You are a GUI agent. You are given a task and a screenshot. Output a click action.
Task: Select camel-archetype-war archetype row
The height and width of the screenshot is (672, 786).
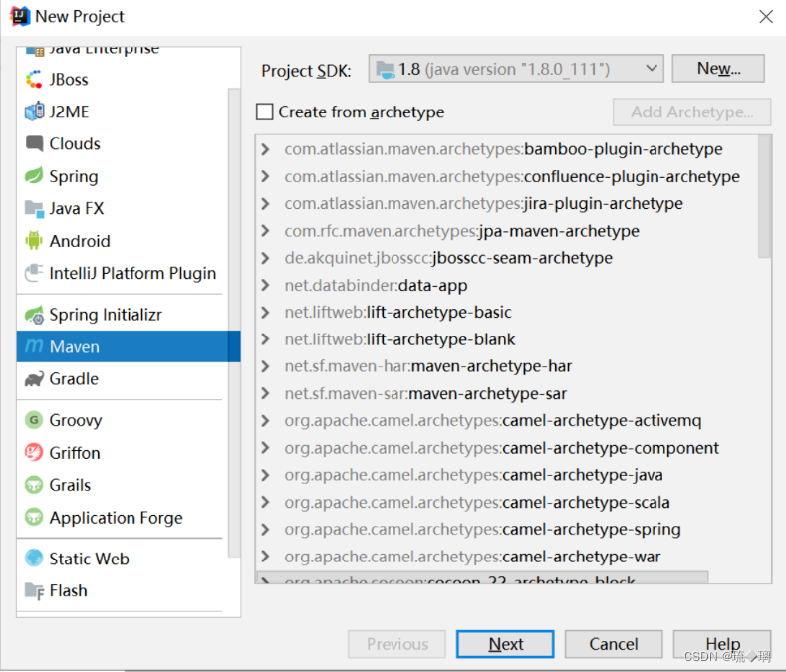[x=507, y=557]
